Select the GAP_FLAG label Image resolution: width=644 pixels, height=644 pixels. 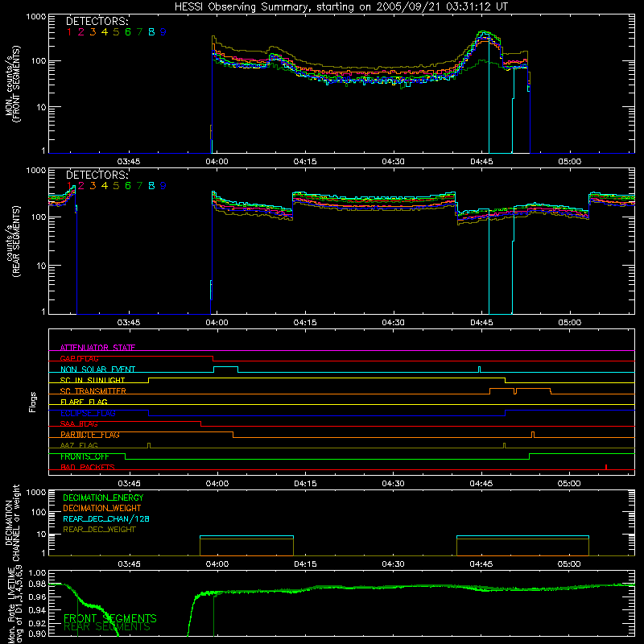click(79, 358)
